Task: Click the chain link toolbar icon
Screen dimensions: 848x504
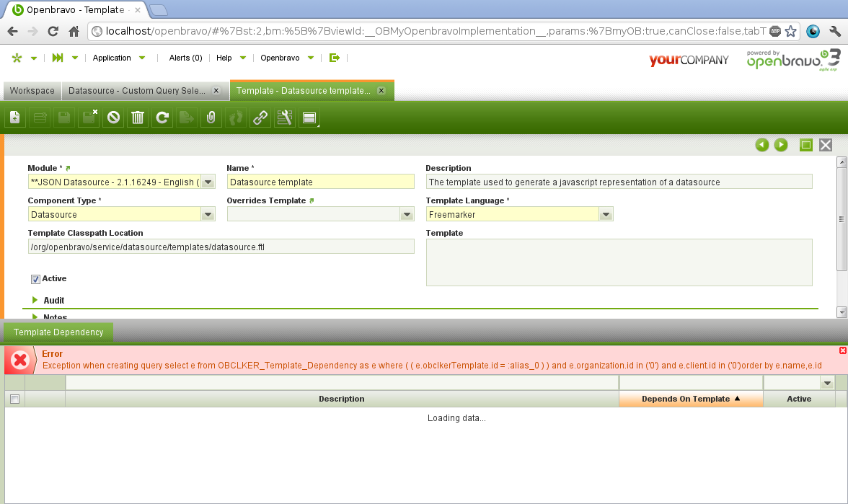Action: click(x=260, y=118)
